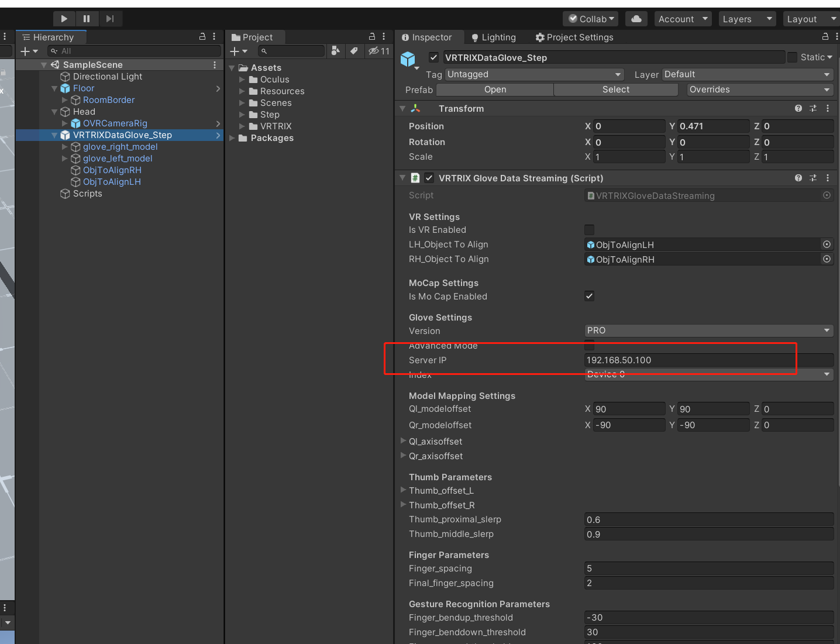Screen dimensions: 840x644
Task: Open the Version dropdown showing PRO
Action: tap(709, 330)
